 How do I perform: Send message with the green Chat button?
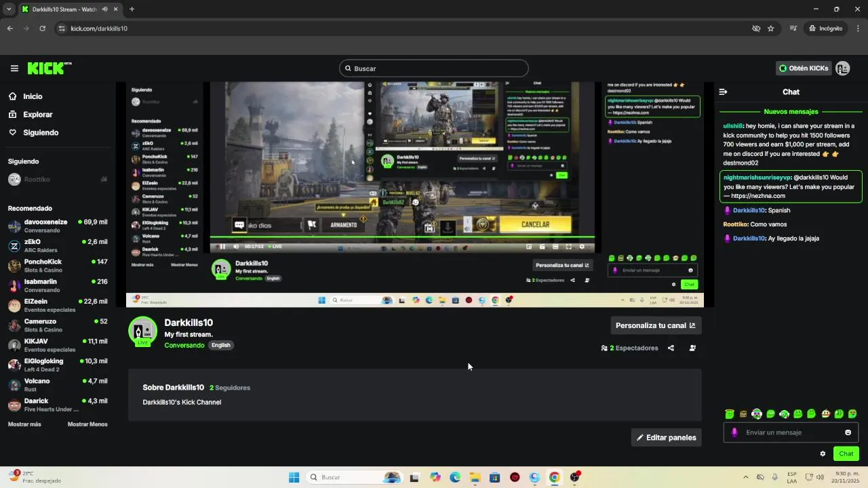pyautogui.click(x=846, y=454)
